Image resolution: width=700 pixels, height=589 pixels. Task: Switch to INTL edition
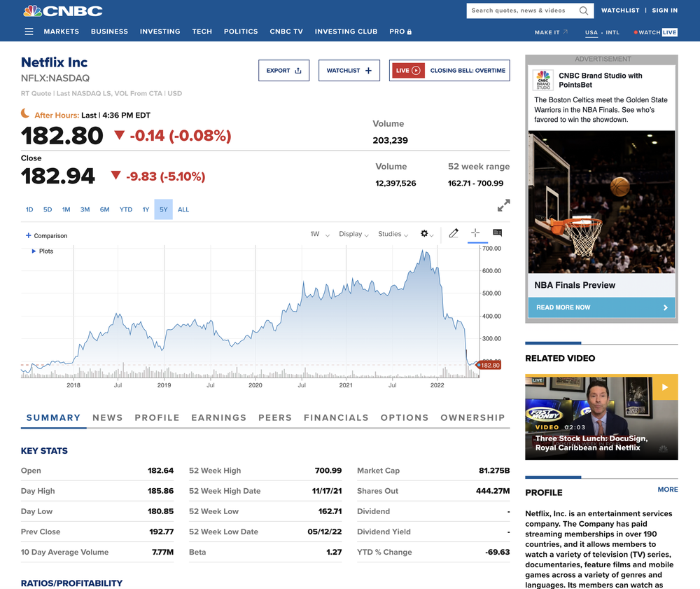[x=612, y=33]
